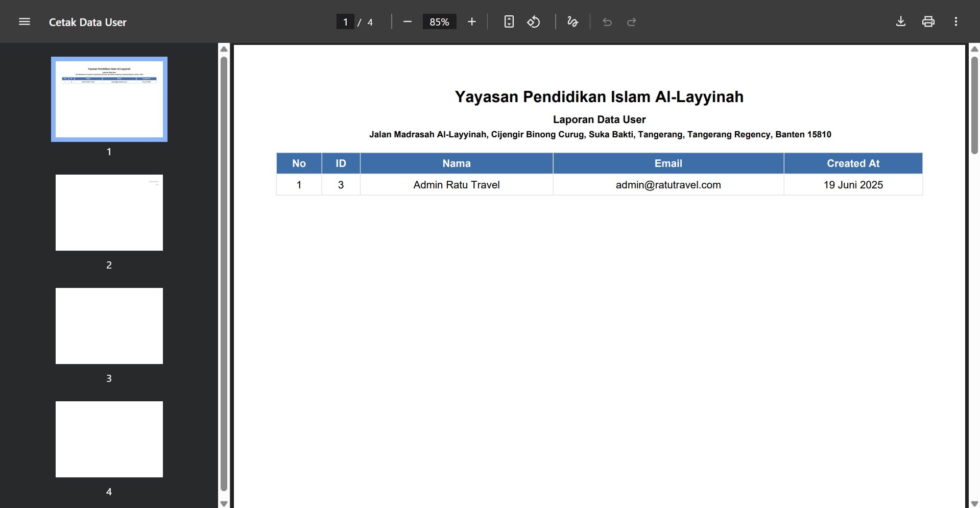Click the undo arrow icon
Viewport: 980px width, 508px height.
(x=607, y=22)
